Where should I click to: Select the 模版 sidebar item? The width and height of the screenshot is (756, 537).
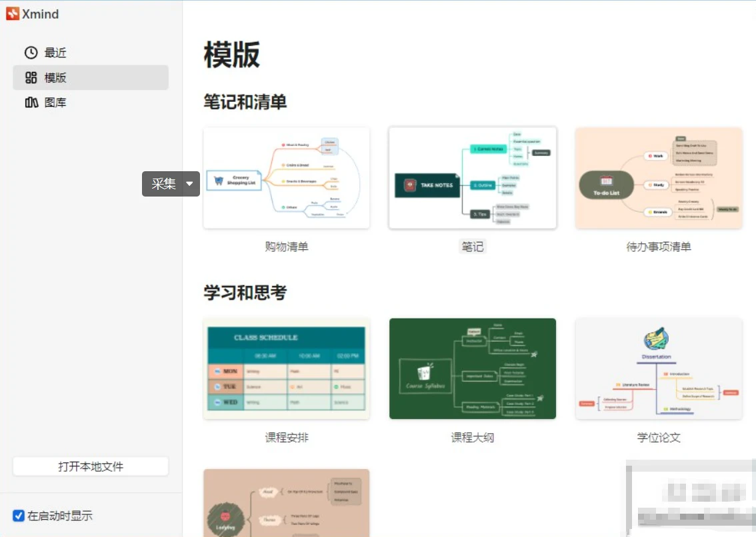90,77
